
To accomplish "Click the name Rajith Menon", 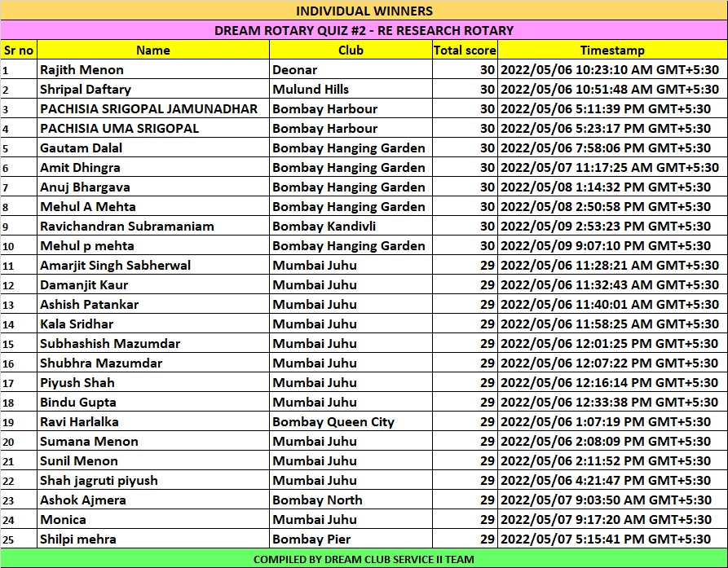I will [82, 69].
